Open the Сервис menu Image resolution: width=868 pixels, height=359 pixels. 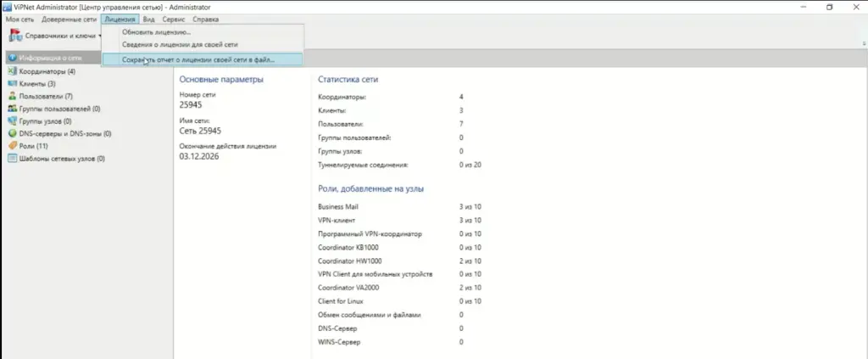(x=174, y=20)
